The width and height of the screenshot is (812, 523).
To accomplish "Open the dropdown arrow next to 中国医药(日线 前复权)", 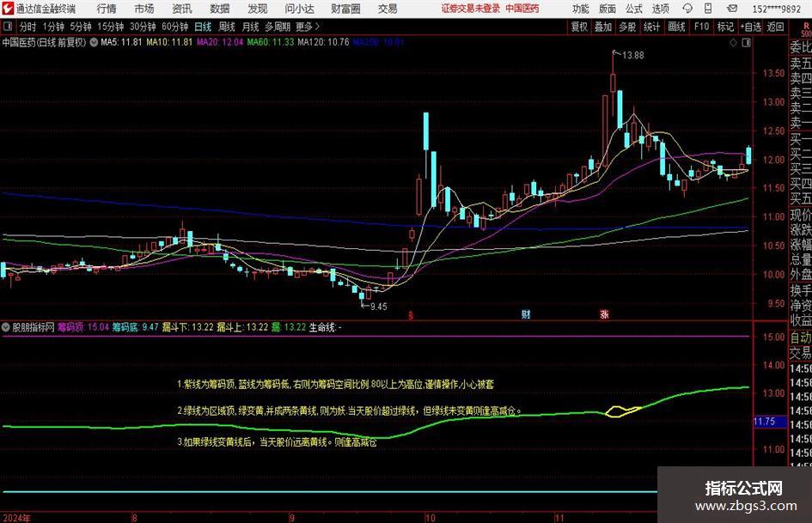I will 94,42.
